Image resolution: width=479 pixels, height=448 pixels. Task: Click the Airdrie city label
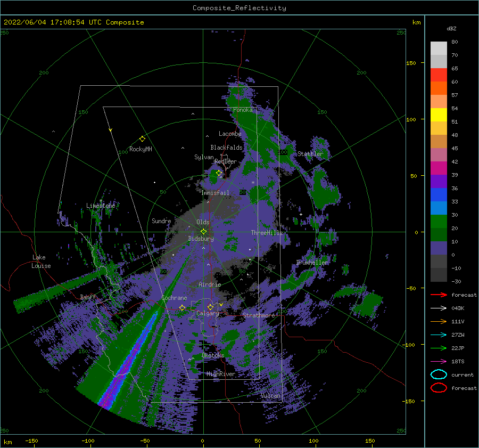[x=210, y=284]
